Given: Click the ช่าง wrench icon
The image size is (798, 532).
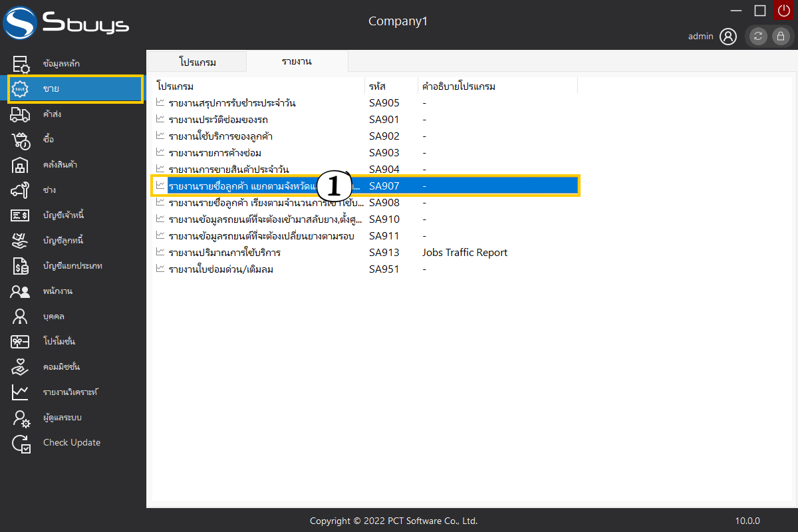Looking at the screenshot, I should (x=21, y=190).
